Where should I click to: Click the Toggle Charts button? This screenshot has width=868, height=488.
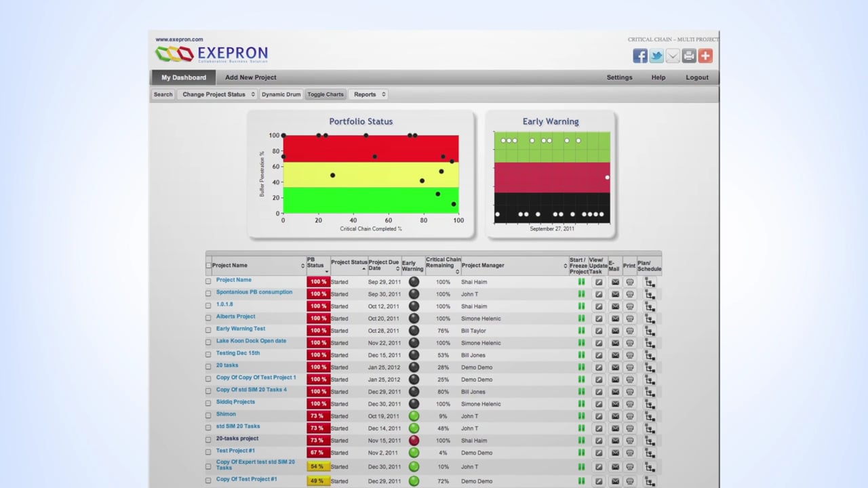(325, 94)
